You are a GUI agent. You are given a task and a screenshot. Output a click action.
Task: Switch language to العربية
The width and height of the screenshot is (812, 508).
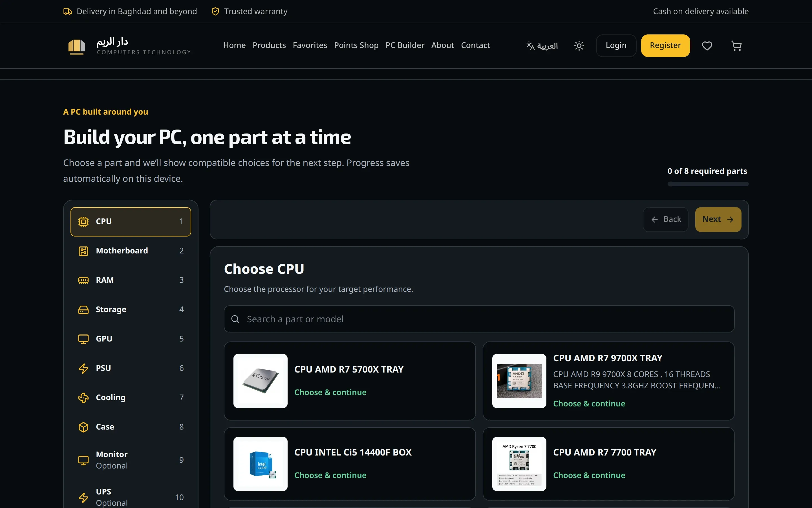coord(542,46)
